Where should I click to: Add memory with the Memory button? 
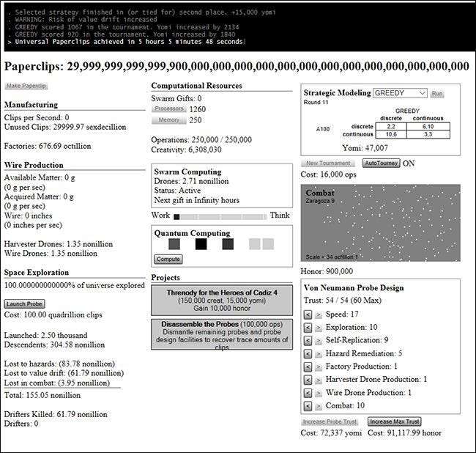168,120
